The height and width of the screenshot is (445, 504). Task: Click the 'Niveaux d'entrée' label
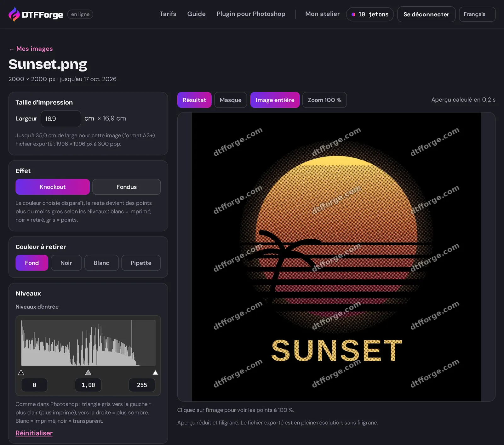click(37, 306)
